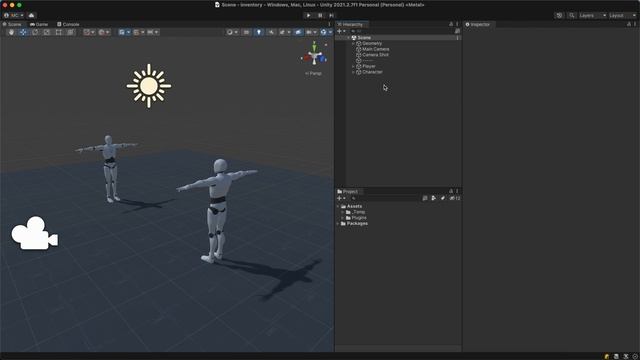This screenshot has width=640, height=360.
Task: Select the Move tool
Action: click(23, 32)
